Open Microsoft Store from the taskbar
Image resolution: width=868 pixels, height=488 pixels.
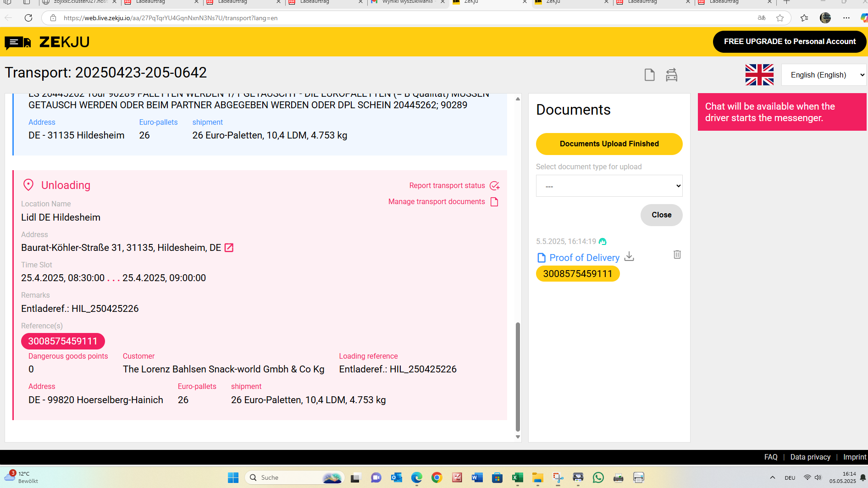coord(497,477)
